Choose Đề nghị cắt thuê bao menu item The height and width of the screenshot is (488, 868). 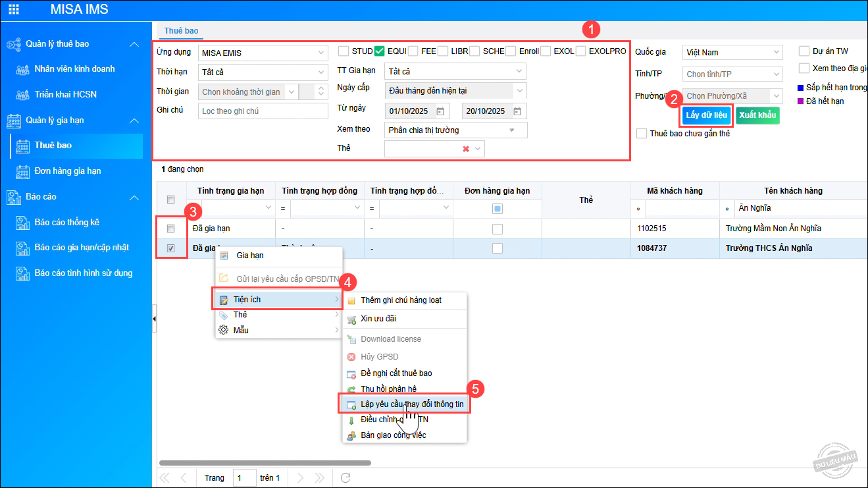tap(396, 373)
